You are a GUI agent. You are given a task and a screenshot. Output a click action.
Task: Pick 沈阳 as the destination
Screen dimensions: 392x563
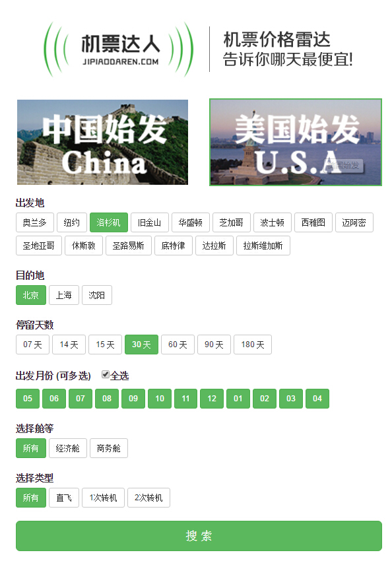coord(97,295)
